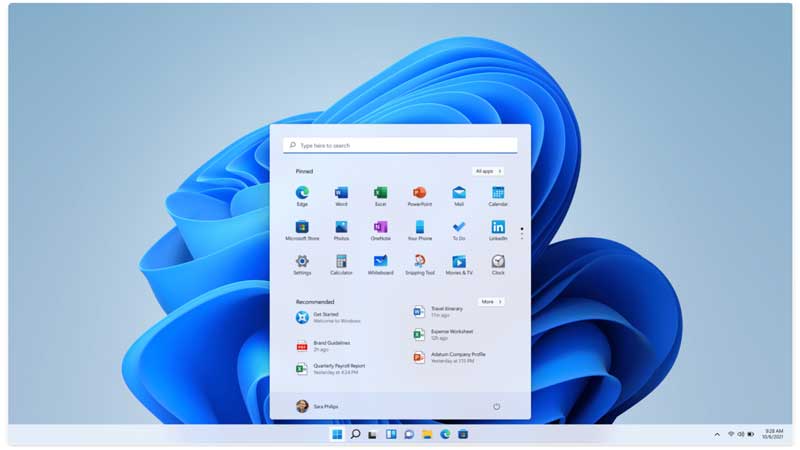Click the Windows Start button in taskbar
This screenshot has height=450, width=800.
(337, 434)
